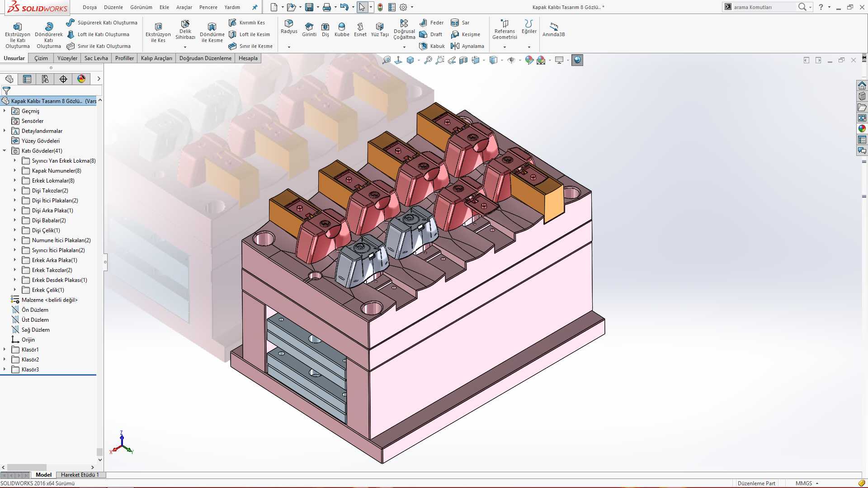Toggle the Anlık3B Instant3D mode
868x488 pixels.
coord(554,30)
